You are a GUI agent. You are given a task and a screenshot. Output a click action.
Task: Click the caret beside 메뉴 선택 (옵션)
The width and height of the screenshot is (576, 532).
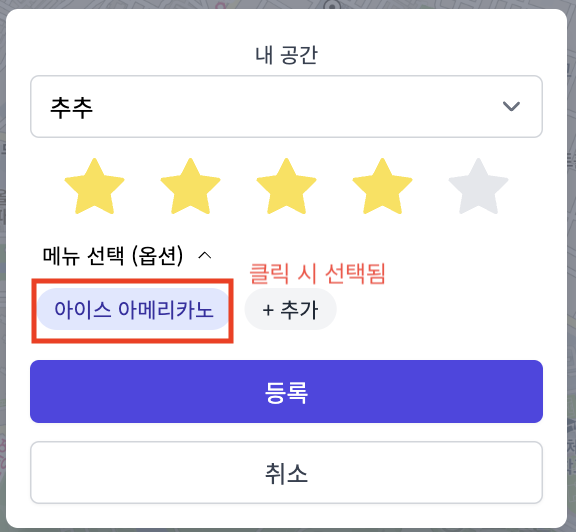click(205, 255)
